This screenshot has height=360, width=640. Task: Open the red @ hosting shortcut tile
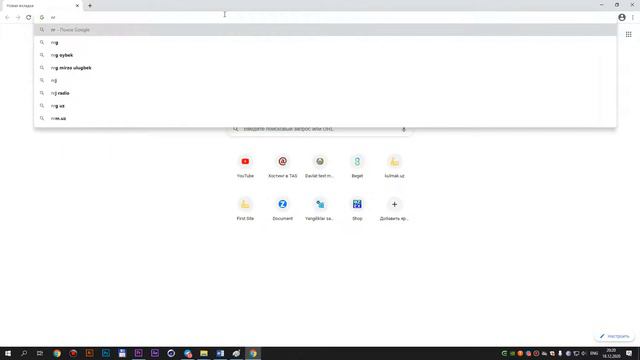pos(282,167)
